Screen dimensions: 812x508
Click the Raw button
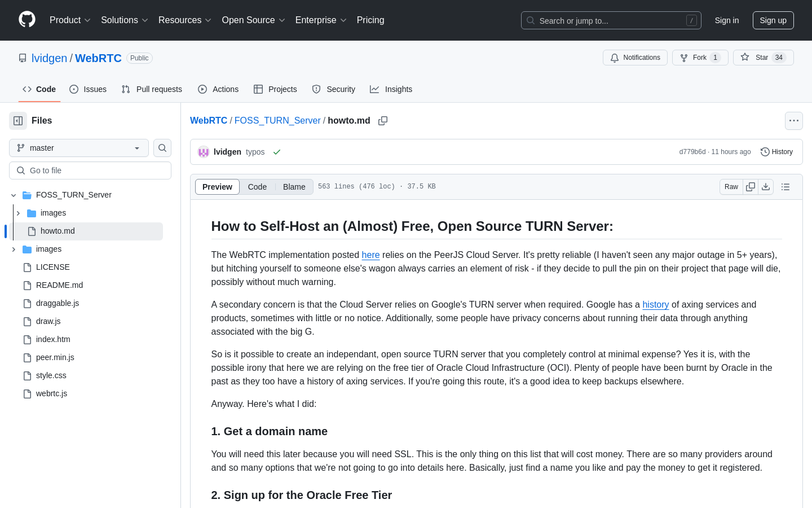click(x=731, y=187)
